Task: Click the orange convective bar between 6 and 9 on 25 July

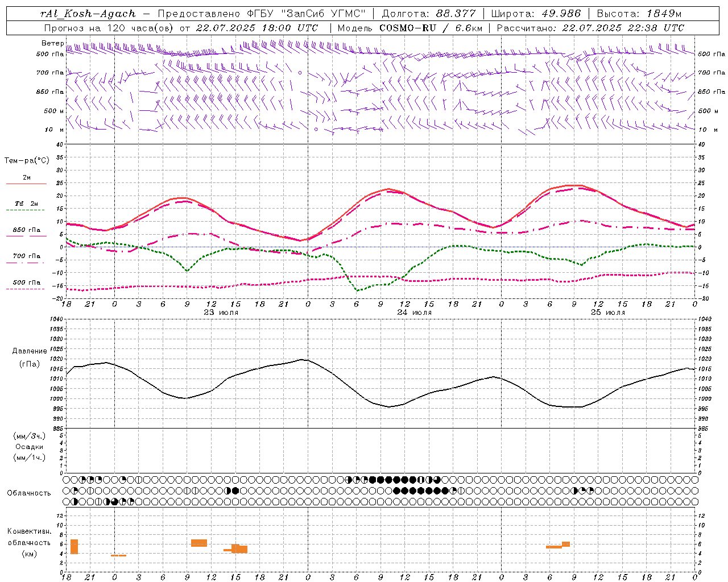Action: pos(558,546)
